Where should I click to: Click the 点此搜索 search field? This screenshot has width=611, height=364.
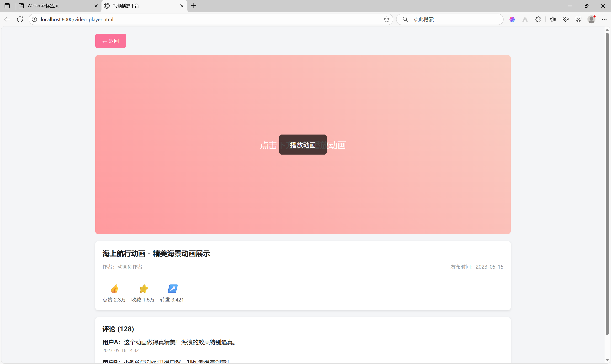(449, 19)
